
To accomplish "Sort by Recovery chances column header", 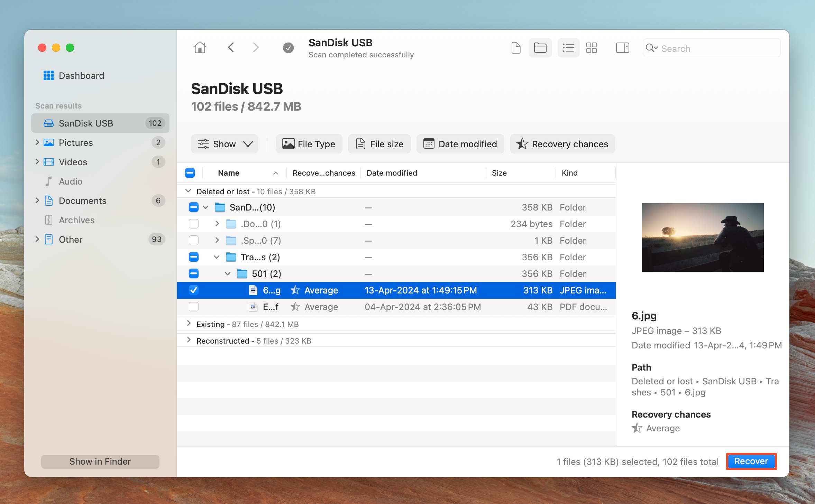I will click(x=324, y=173).
